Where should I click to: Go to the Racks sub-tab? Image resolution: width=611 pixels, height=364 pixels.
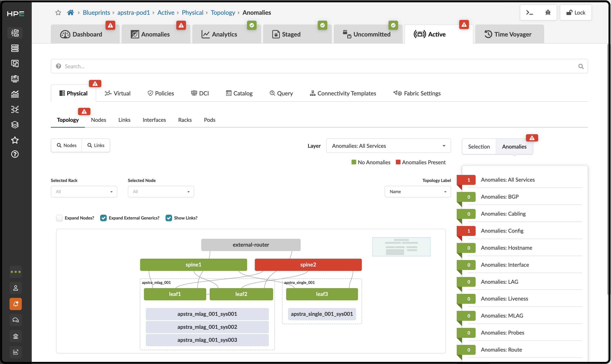[x=185, y=120]
